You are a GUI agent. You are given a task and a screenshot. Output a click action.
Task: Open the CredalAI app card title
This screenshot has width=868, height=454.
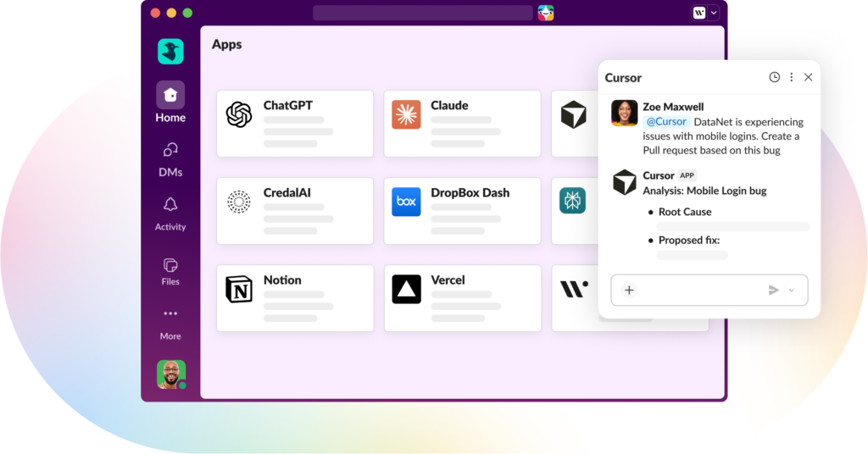287,192
